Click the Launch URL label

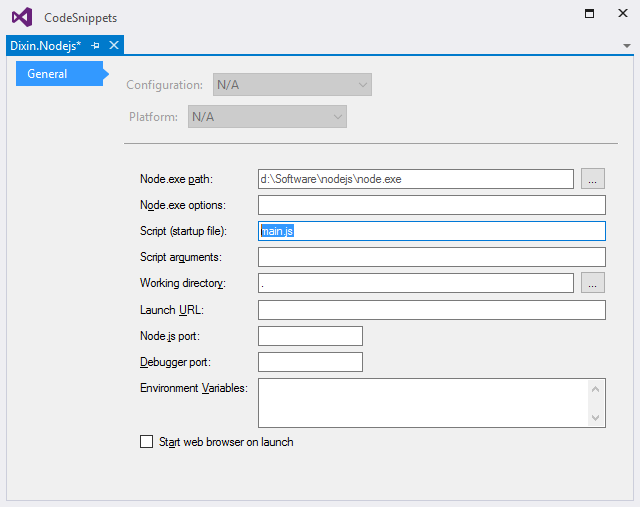click(x=171, y=310)
